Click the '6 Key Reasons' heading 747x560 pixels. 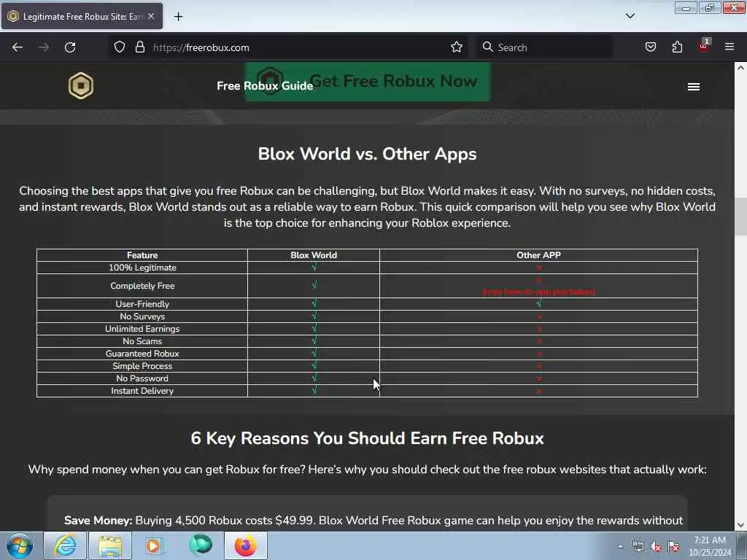click(368, 438)
